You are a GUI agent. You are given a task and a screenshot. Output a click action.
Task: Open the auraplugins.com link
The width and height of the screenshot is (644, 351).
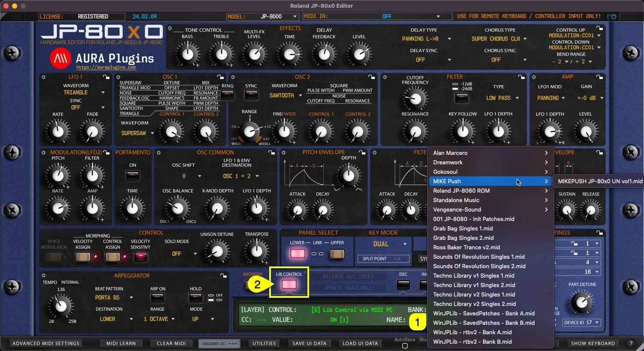coord(106,67)
